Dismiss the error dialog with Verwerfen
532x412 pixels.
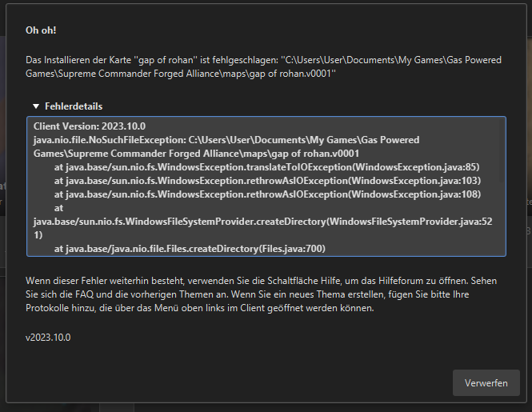pyautogui.click(x=486, y=383)
